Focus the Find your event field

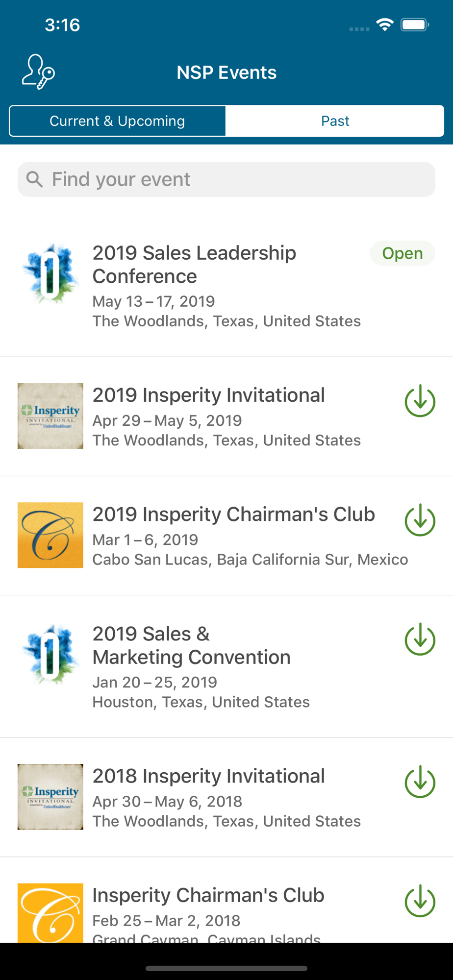click(x=226, y=179)
